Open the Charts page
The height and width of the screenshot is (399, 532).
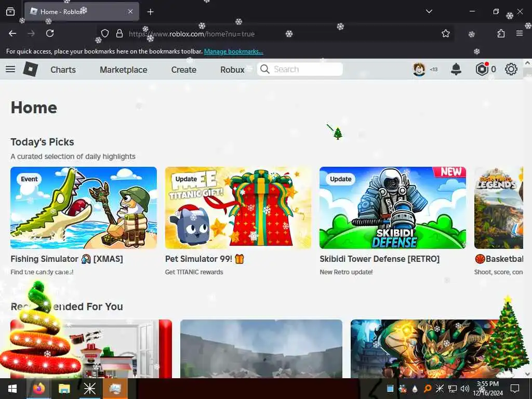[63, 70]
